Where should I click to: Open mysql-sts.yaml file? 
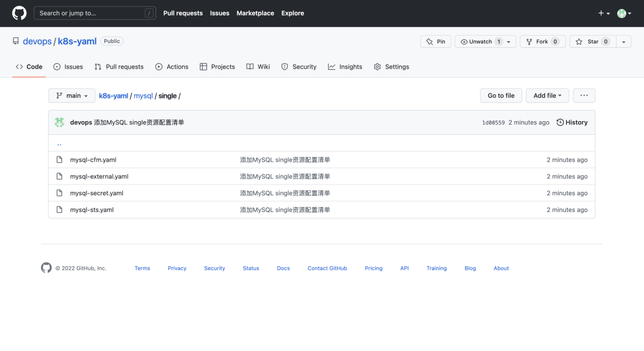(92, 210)
